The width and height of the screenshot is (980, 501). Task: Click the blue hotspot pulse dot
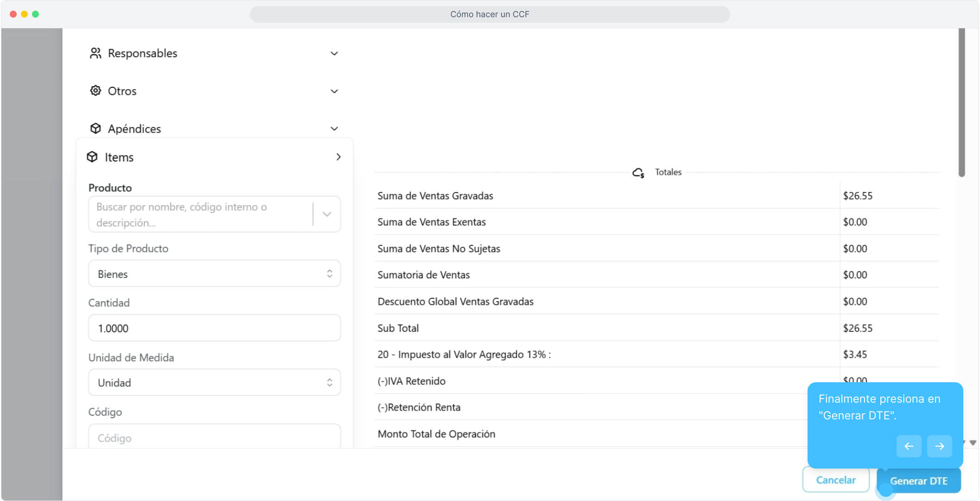885,490
